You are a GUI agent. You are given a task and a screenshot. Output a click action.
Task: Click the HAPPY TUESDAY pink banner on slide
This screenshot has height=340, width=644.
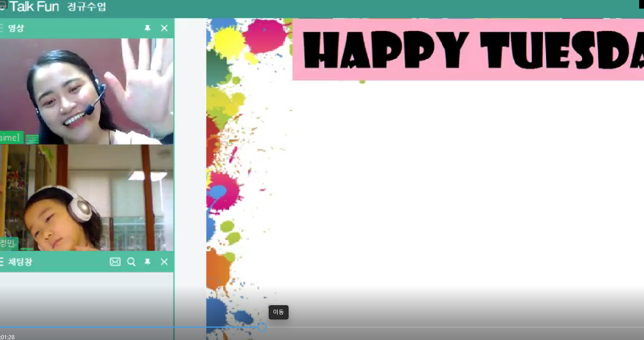pos(467,50)
